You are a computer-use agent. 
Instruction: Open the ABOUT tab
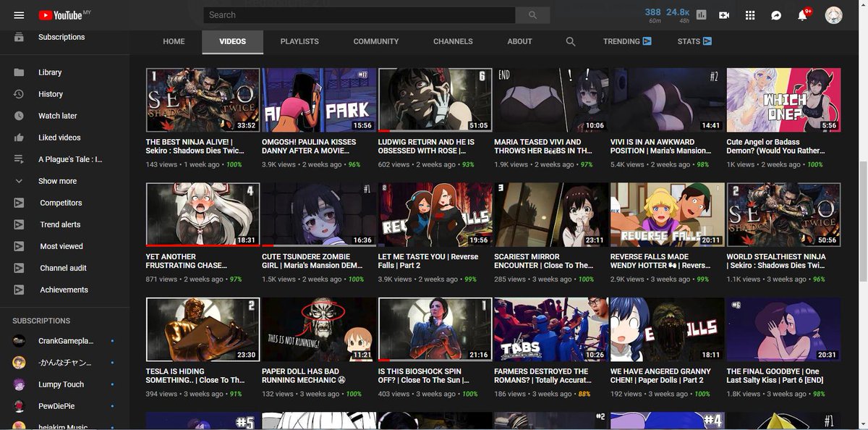point(519,42)
